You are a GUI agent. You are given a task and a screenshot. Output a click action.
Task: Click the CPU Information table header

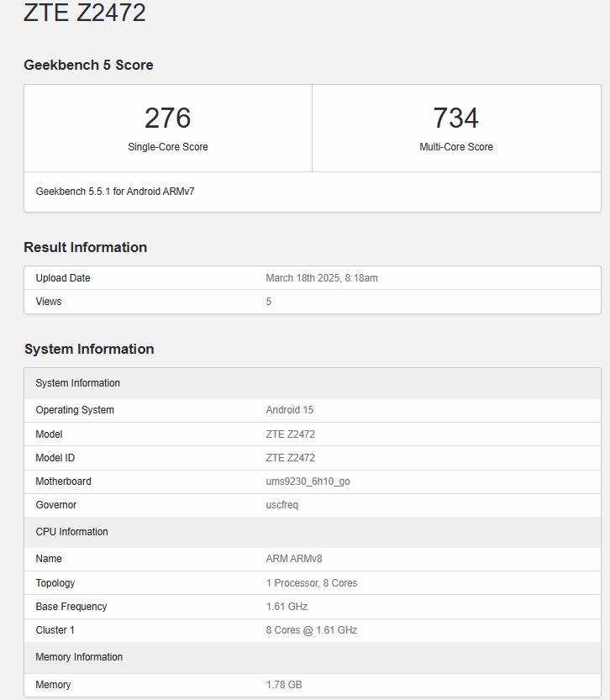point(313,532)
